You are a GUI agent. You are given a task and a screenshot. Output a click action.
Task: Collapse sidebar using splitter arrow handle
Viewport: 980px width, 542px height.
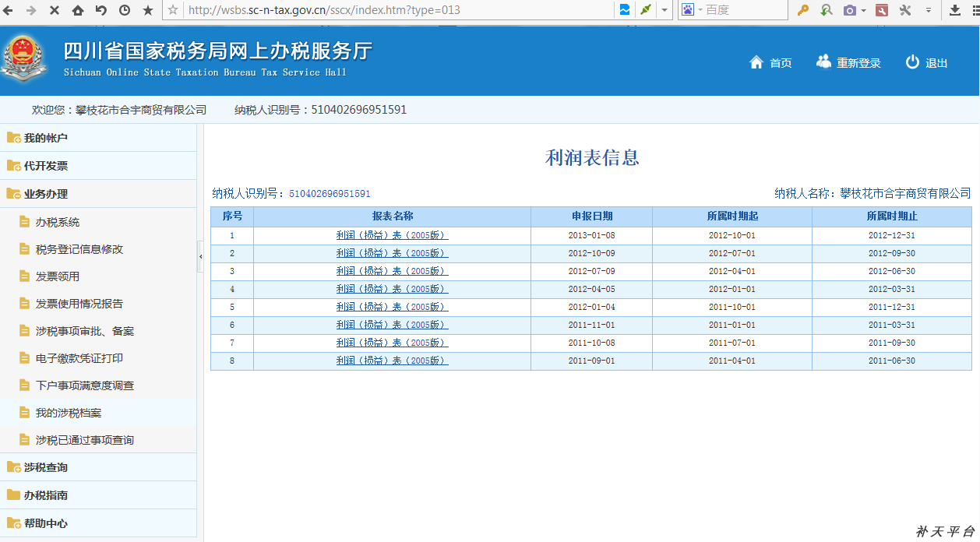[x=200, y=256]
